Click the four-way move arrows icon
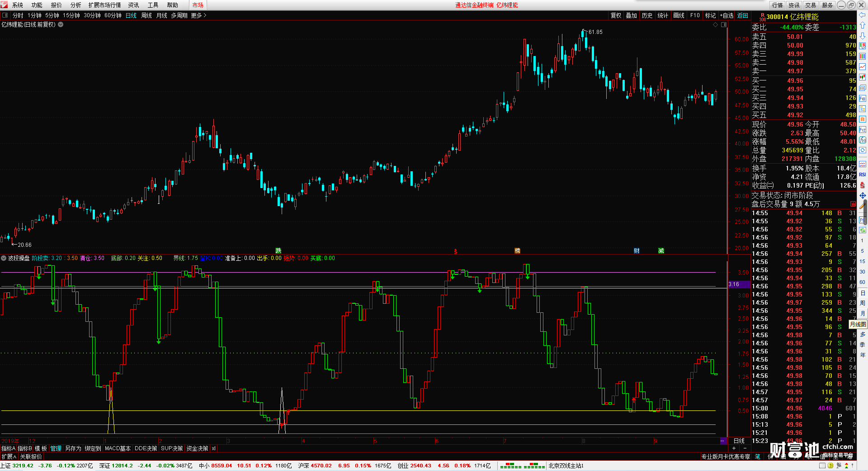Viewport: 868px width, 471px height. 863,195
